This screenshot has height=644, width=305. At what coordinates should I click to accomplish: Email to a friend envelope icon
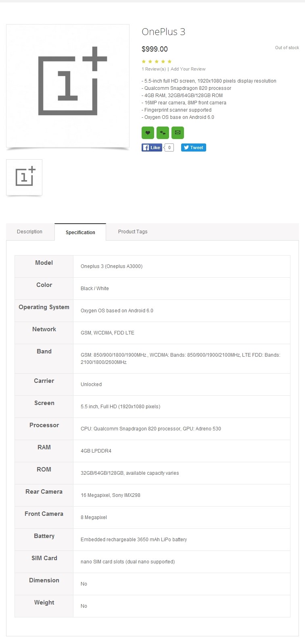click(x=178, y=133)
